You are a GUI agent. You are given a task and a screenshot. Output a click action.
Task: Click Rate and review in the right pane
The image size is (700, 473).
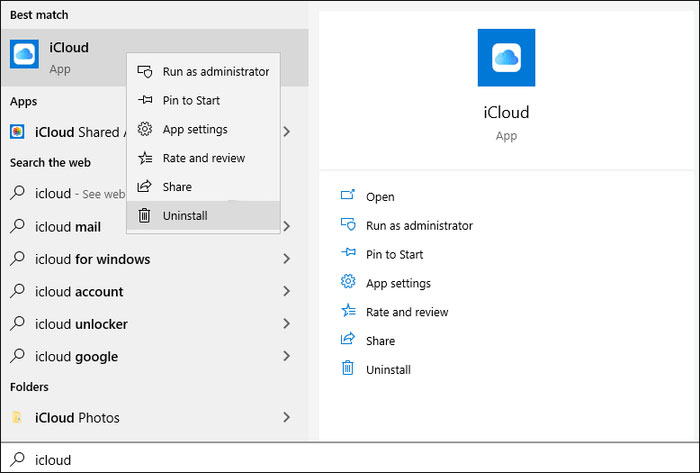click(407, 312)
